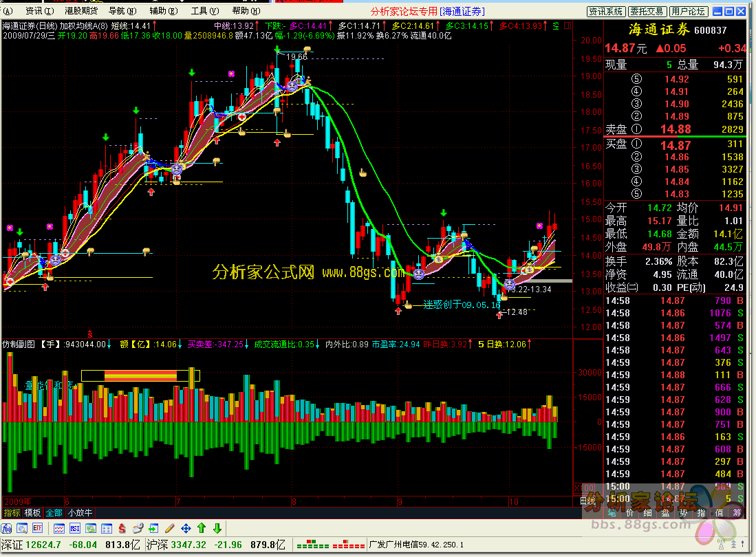756x557 pixels.
Task: Click the 委托交易 button
Action: coord(647,12)
